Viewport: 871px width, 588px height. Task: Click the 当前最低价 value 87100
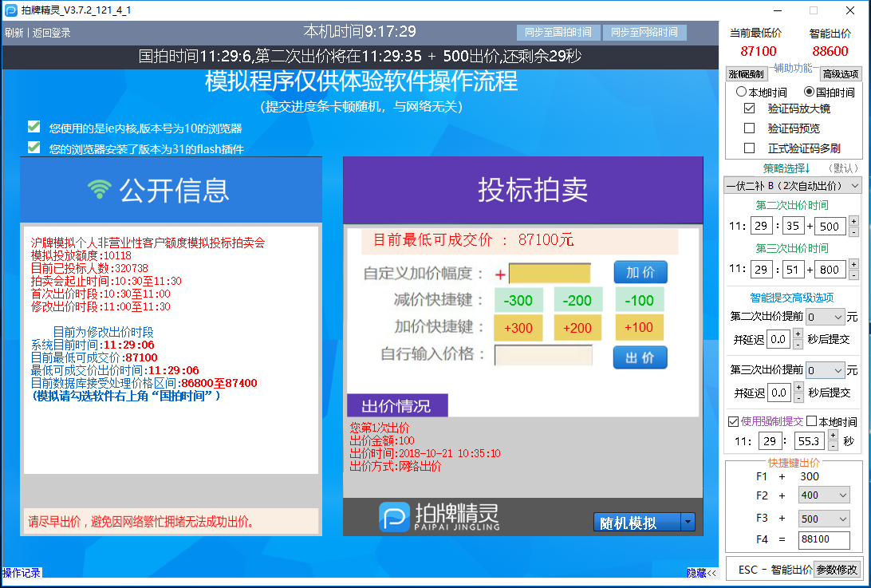pyautogui.click(x=759, y=51)
